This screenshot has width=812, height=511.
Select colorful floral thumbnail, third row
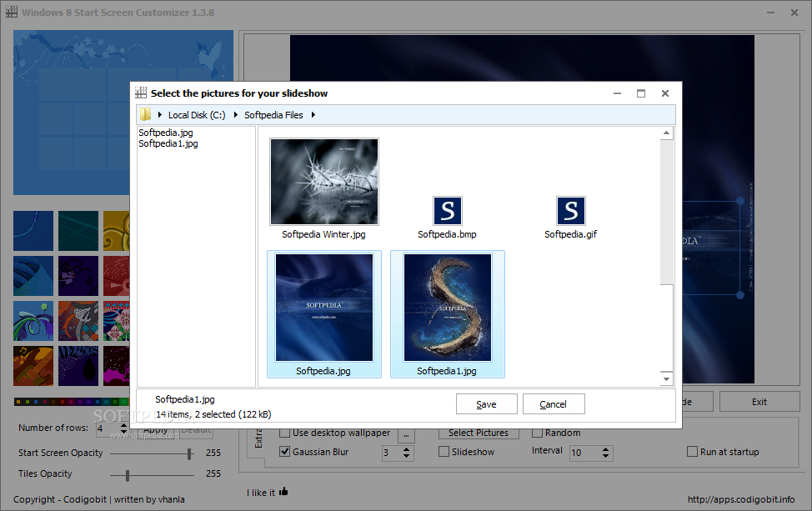117,321
